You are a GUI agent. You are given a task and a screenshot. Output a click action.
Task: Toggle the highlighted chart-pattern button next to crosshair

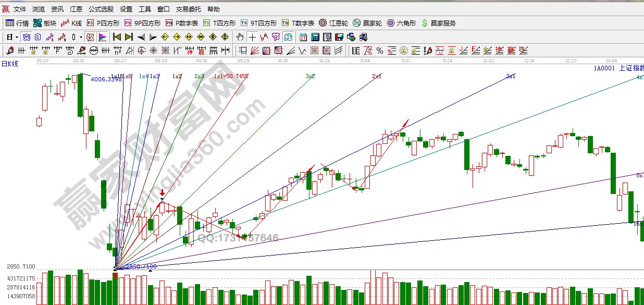pyautogui.click(x=264, y=37)
